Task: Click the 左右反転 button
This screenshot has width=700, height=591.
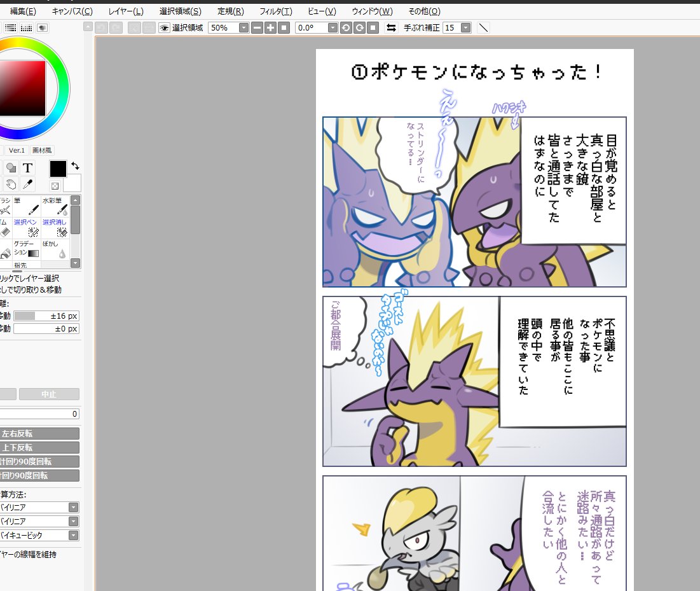Action: tap(39, 433)
